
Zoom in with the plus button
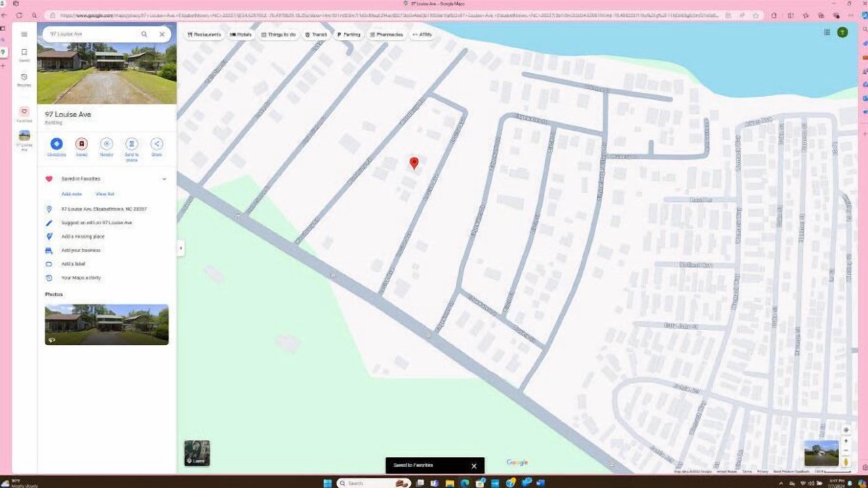tap(846, 441)
